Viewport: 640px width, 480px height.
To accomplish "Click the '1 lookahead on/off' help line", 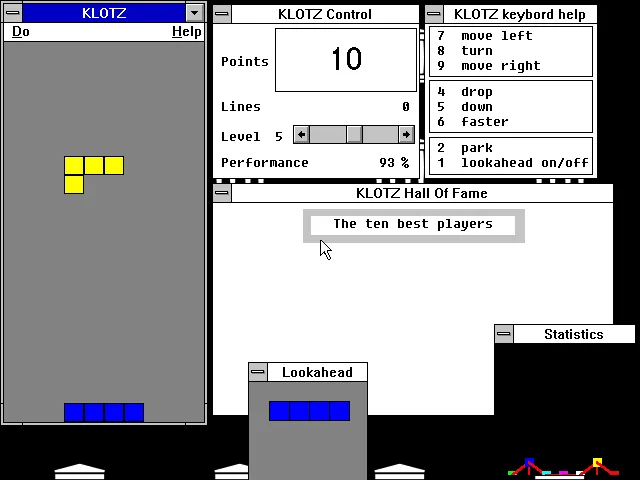I will 513,163.
